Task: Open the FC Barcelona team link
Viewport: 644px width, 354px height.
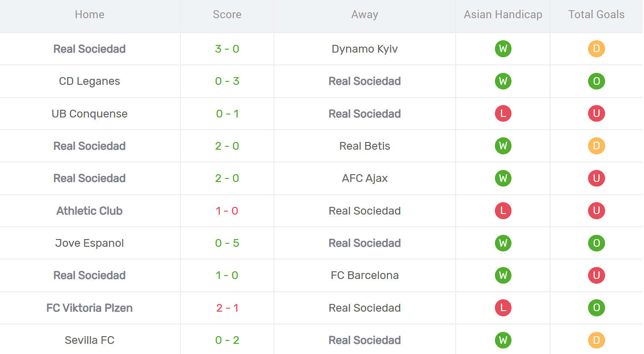Action: pyautogui.click(x=365, y=275)
